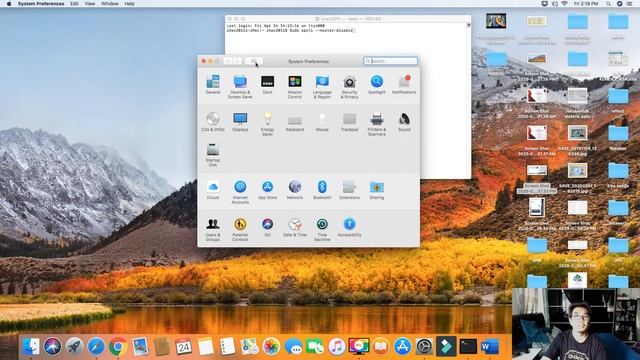Open CDs & DVDs preferences
The image size is (640, 360).
(213, 122)
